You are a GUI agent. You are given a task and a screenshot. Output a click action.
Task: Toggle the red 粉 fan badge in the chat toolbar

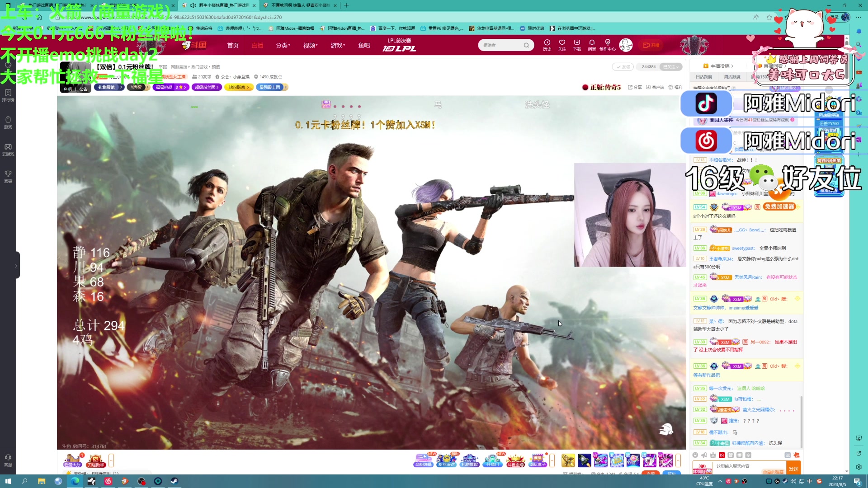point(722,455)
